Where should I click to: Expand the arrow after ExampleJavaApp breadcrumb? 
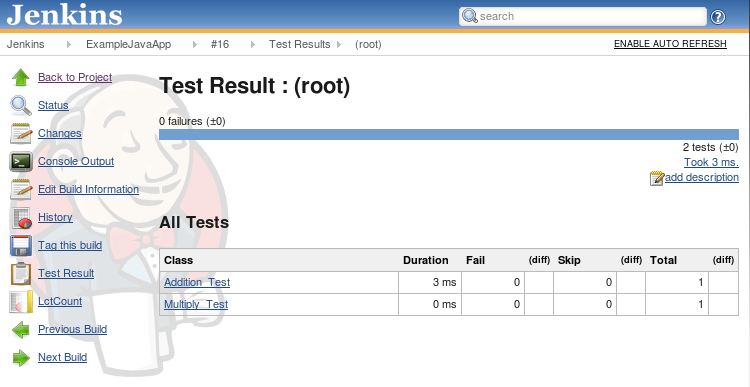[x=195, y=44]
